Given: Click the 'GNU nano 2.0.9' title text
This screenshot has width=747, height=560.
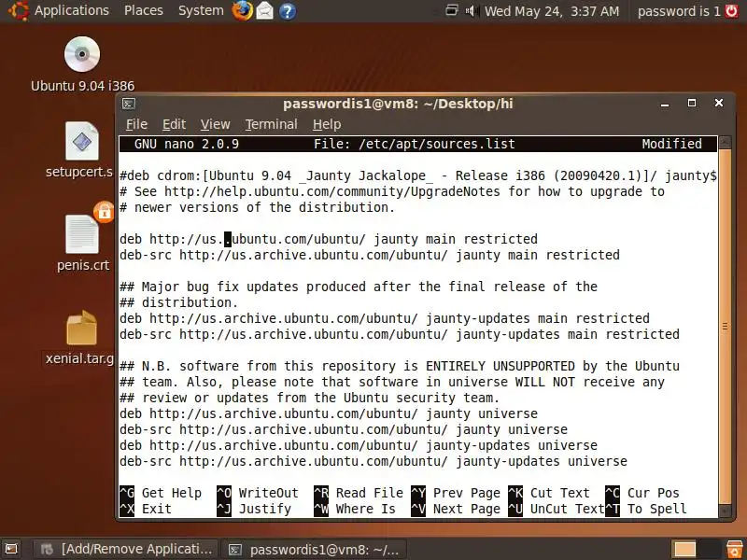Looking at the screenshot, I should [187, 144].
